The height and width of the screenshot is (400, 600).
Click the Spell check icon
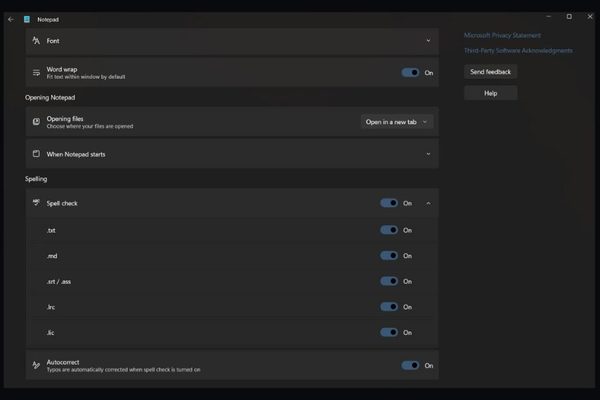(x=36, y=203)
